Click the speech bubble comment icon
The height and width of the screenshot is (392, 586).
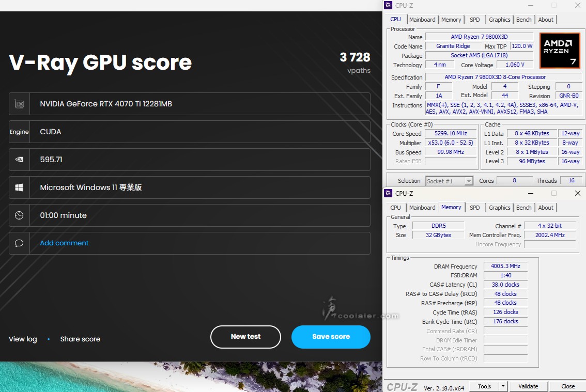[x=19, y=243]
